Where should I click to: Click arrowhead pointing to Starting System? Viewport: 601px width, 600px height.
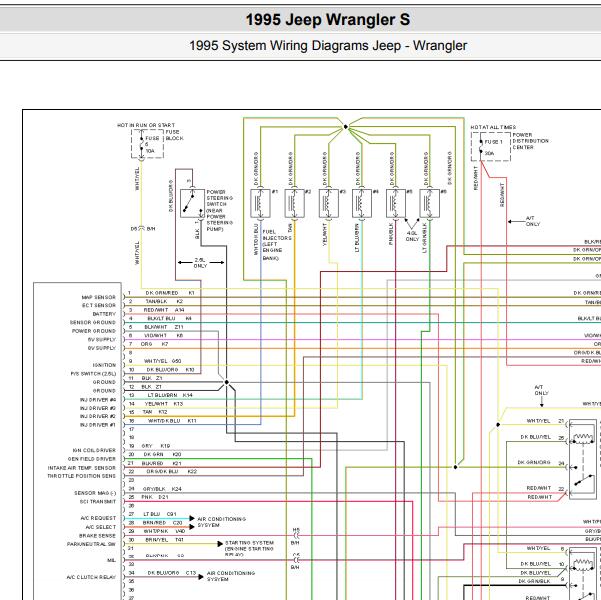point(220,544)
